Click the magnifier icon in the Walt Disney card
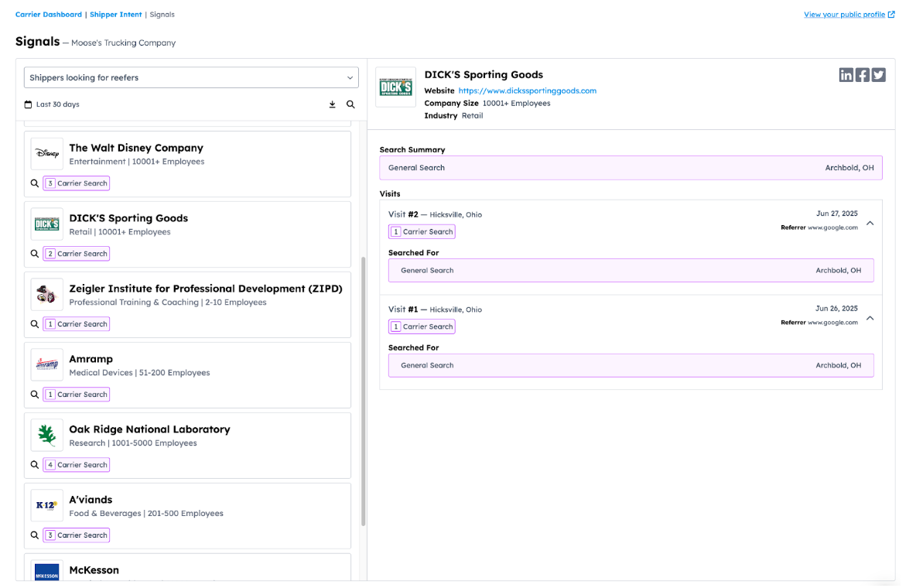This screenshot has height=588, width=916. coord(35,183)
